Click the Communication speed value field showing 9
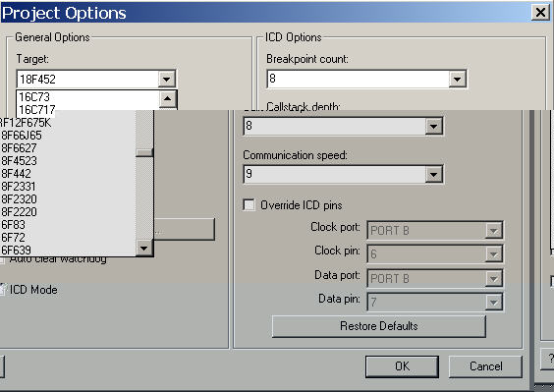Screen dimensions: 554x392 tap(334, 174)
